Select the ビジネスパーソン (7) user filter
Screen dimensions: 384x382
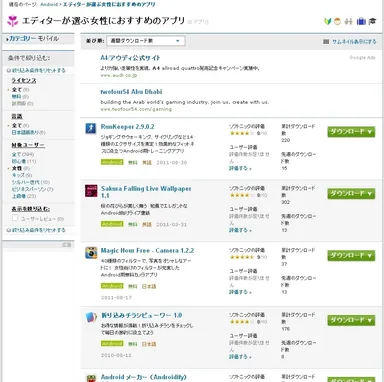point(29,189)
